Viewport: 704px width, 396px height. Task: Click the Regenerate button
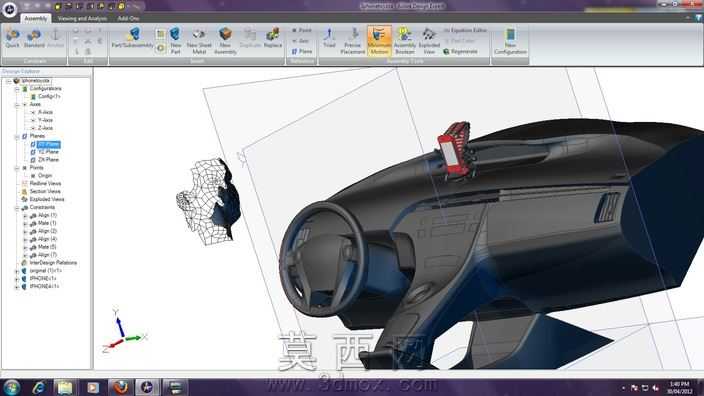click(x=460, y=52)
